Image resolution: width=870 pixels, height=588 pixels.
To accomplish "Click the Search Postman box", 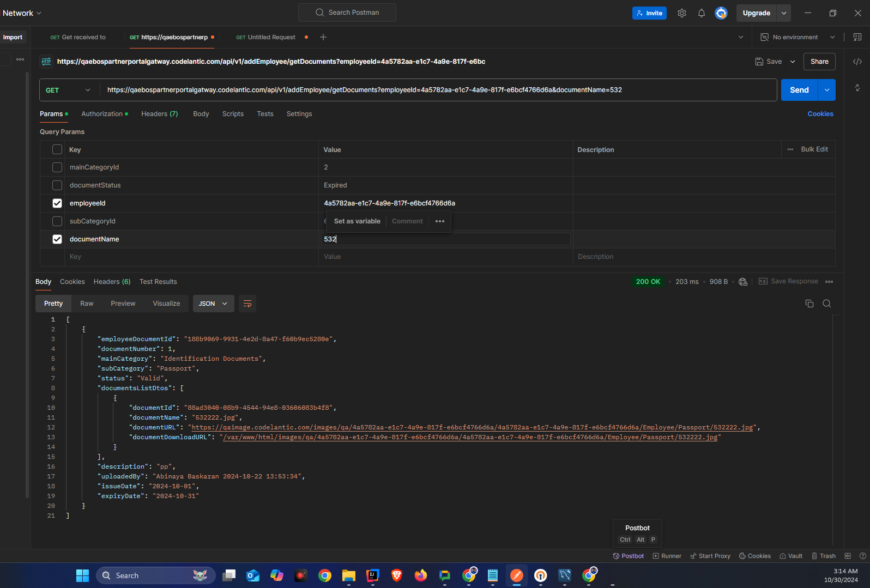I will click(x=347, y=13).
